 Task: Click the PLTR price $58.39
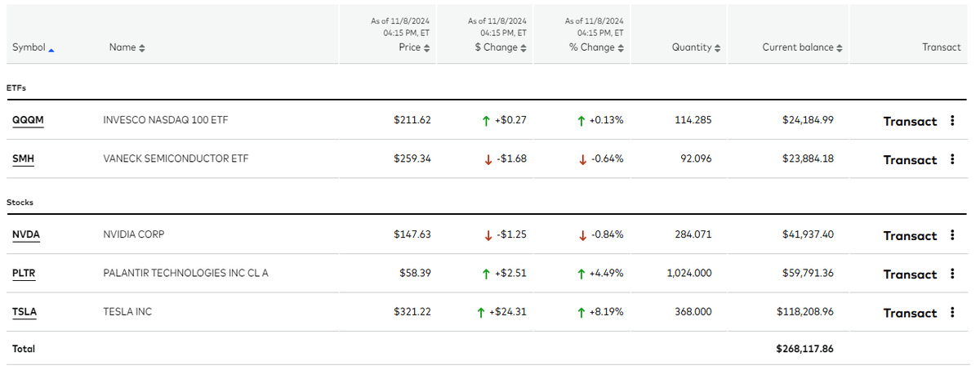(x=415, y=273)
